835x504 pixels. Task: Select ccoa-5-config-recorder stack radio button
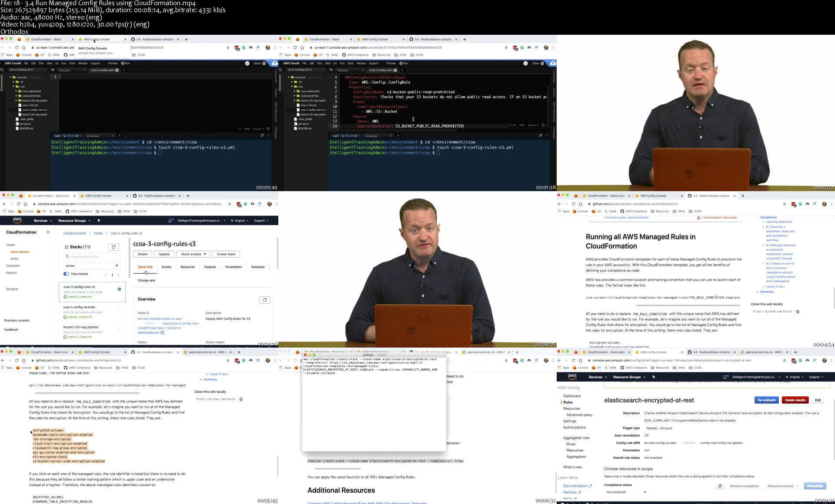(x=119, y=309)
